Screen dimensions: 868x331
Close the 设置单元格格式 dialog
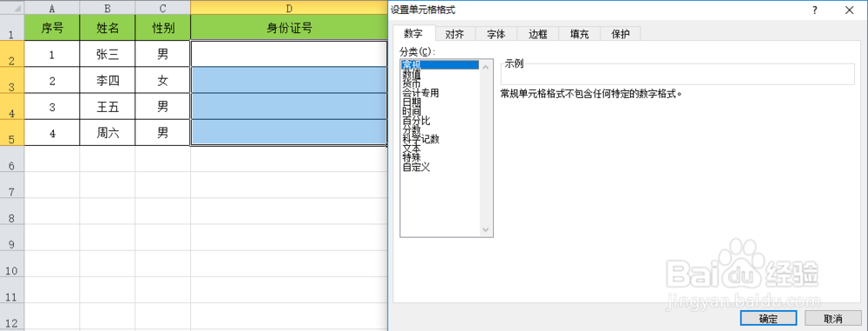tap(849, 10)
